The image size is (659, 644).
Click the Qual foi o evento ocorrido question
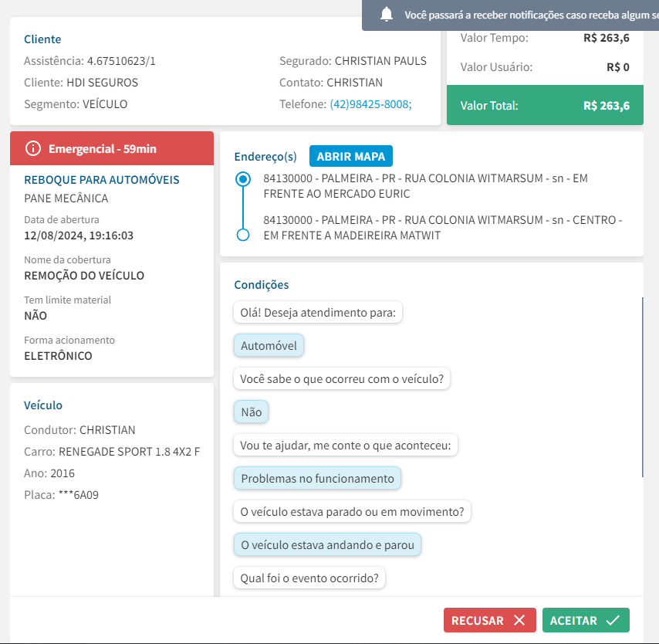point(309,578)
